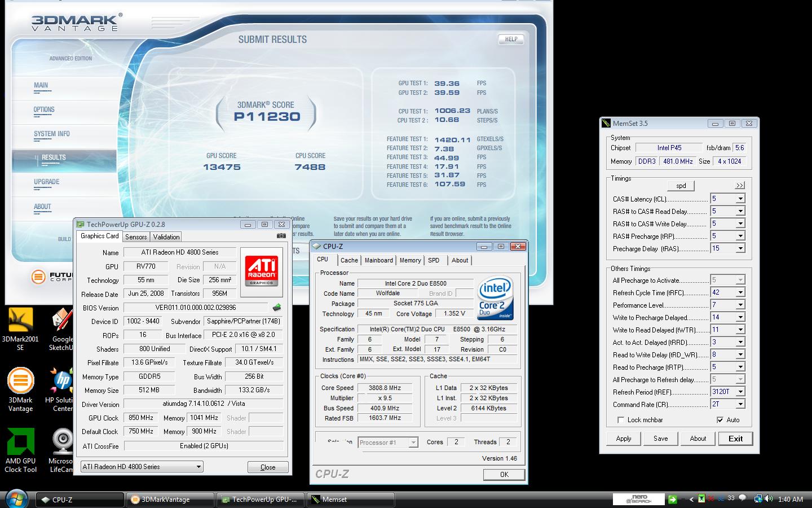The image size is (812, 508).
Task: Click OK button in CPU-Z
Action: tap(504, 475)
